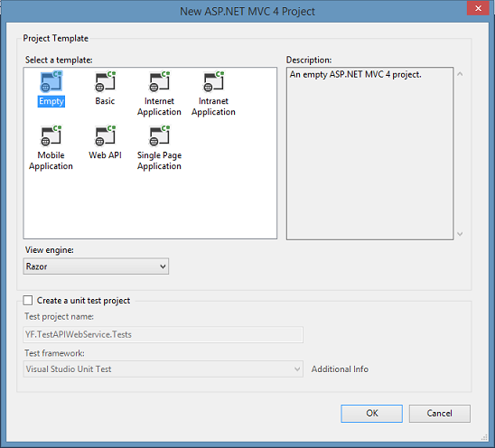Viewport: 495px width, 448px height.
Task: Click the 'Select a template:' label
Action: point(59,60)
